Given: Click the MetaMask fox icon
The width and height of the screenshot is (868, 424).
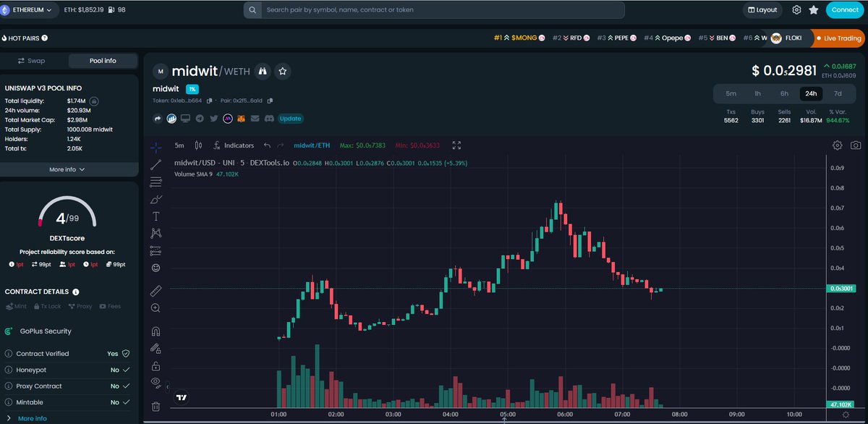Looking at the screenshot, I should 241,118.
